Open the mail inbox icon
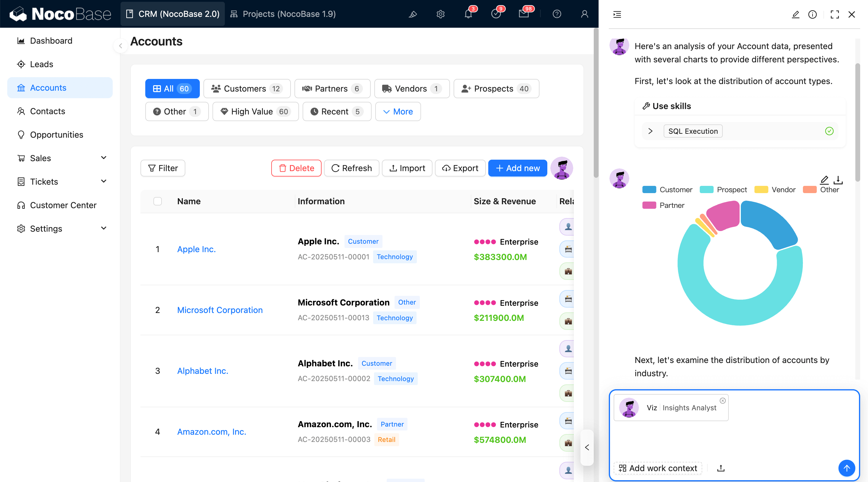 tap(523, 14)
